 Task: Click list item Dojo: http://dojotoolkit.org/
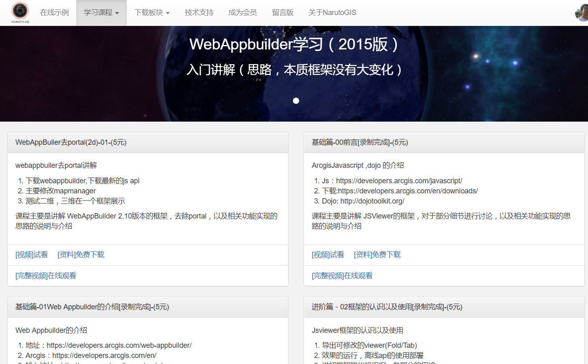[x=363, y=201]
